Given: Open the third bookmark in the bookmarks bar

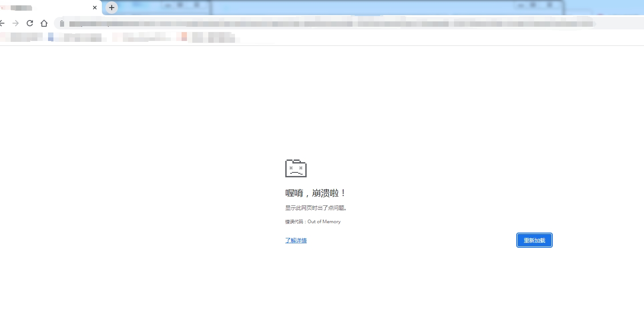Looking at the screenshot, I should 142,37.
